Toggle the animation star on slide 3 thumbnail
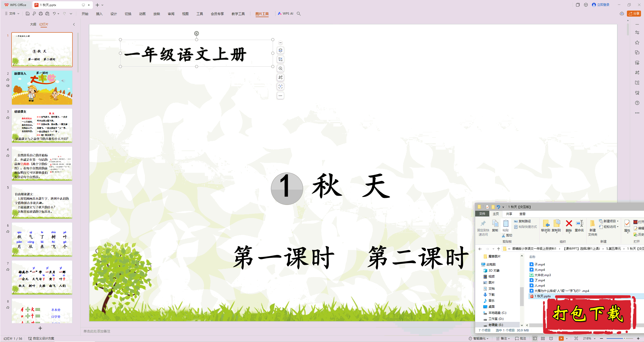 (x=8, y=117)
